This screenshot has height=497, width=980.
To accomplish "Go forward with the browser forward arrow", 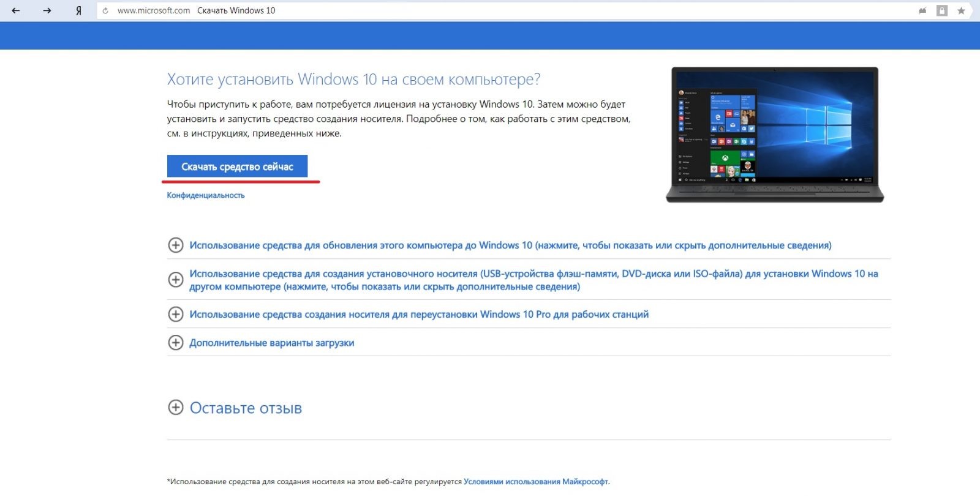I will (x=47, y=10).
